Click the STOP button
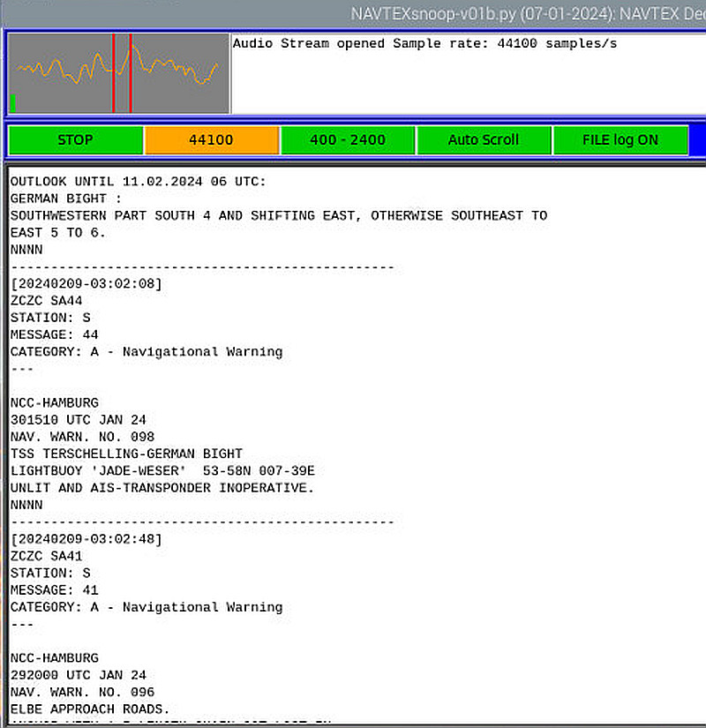 point(76,139)
